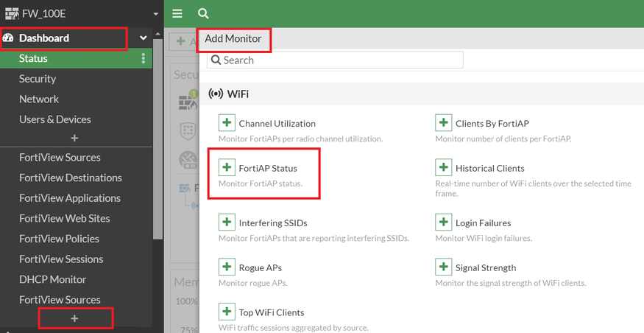The height and width of the screenshot is (333, 644).
Task: Open the FW_100E device dropdown
Action: [x=155, y=13]
